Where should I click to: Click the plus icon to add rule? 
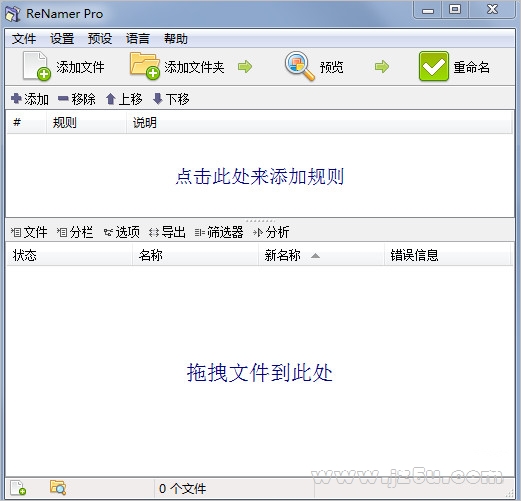pos(16,98)
